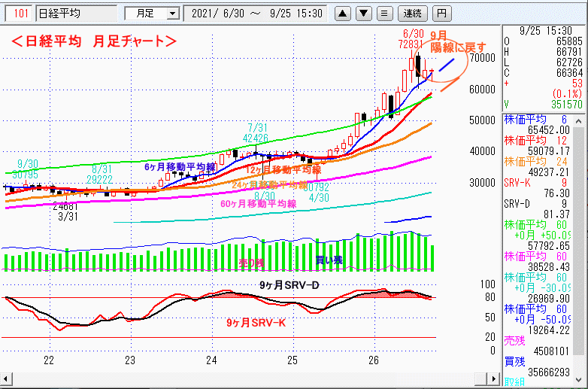The height and width of the screenshot is (389, 588).
Task: Click the 9ヶ月SRV-K label
Action: point(256,323)
